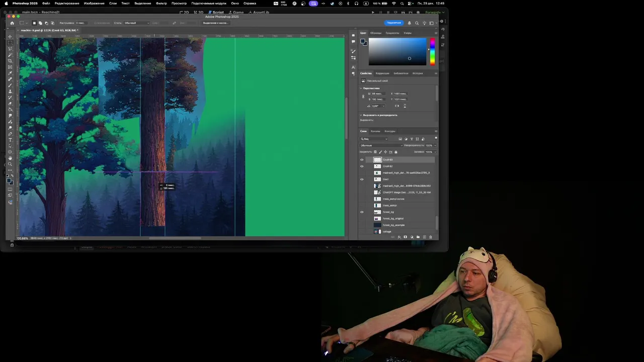Collapse the Выровнять и распределить section
644x362 pixels.
pyautogui.click(x=361, y=115)
